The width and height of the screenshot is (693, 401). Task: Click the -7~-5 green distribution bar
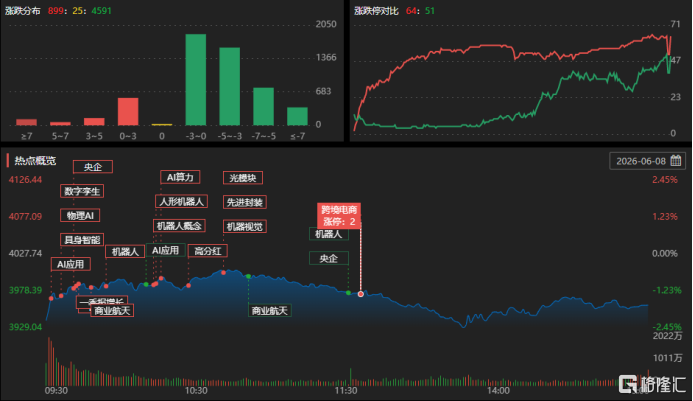pos(263,107)
